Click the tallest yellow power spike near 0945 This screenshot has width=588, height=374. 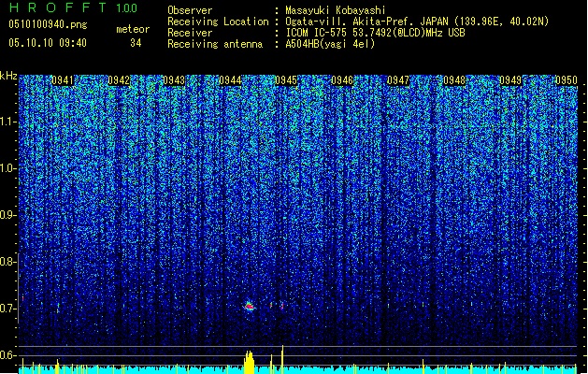282,359
